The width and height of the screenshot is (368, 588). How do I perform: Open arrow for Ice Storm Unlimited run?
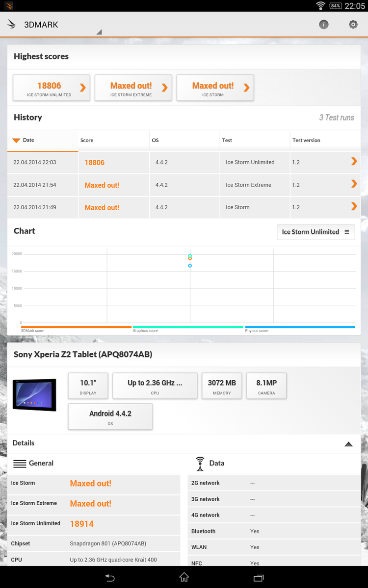pyautogui.click(x=354, y=161)
